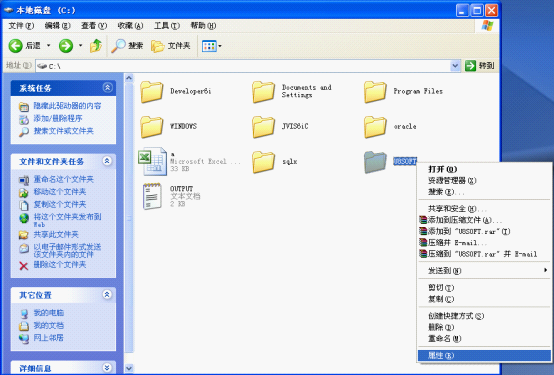Choose Compress to "U8SOFT.rar" and E-mail
Image resolution: width=554 pixels, height=375 pixels.
[484, 254]
